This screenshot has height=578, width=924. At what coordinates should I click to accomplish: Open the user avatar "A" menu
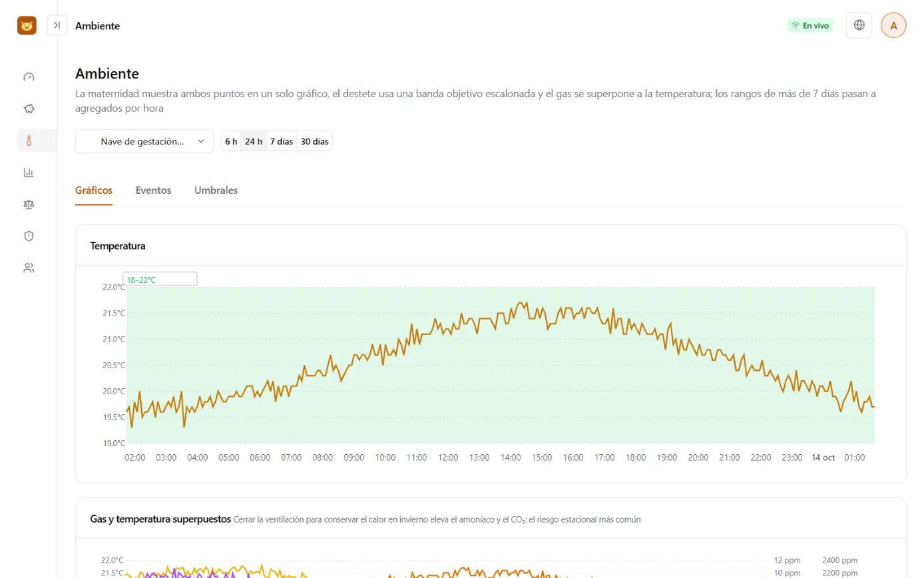893,25
